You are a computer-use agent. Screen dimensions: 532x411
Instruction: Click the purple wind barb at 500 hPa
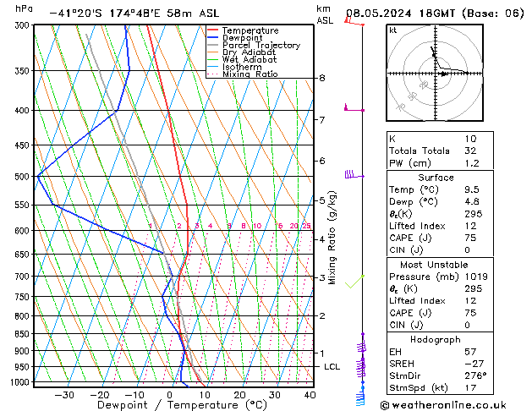point(354,174)
